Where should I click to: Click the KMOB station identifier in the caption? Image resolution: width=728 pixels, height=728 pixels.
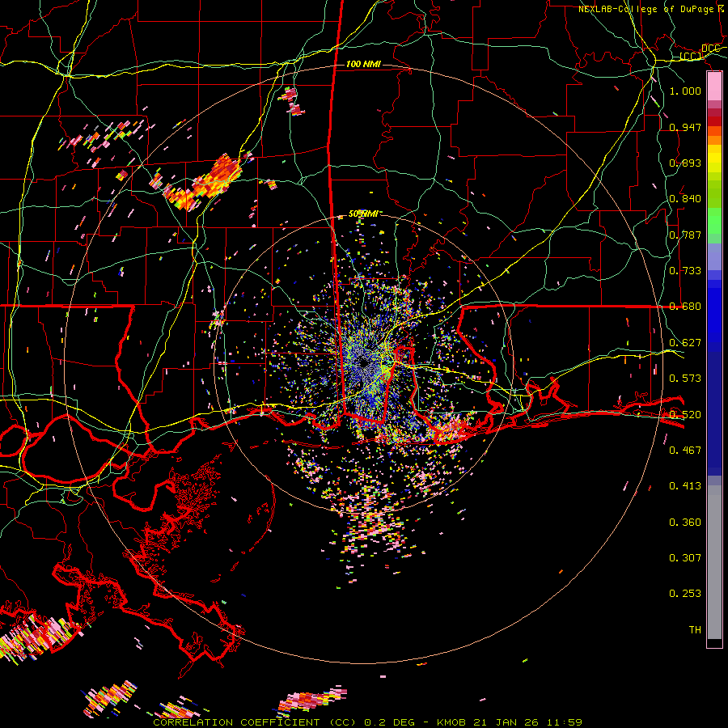pos(452,722)
